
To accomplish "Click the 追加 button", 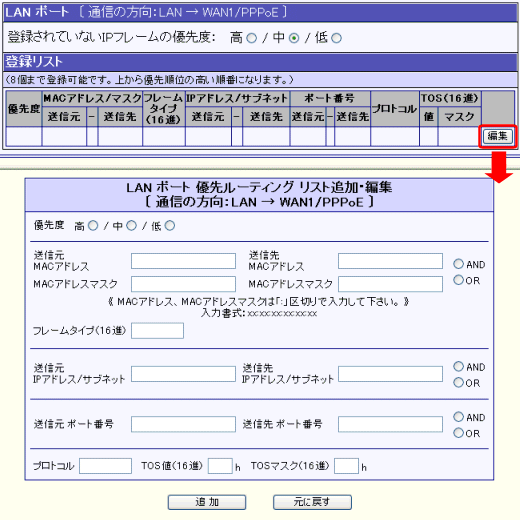I will 207,502.
